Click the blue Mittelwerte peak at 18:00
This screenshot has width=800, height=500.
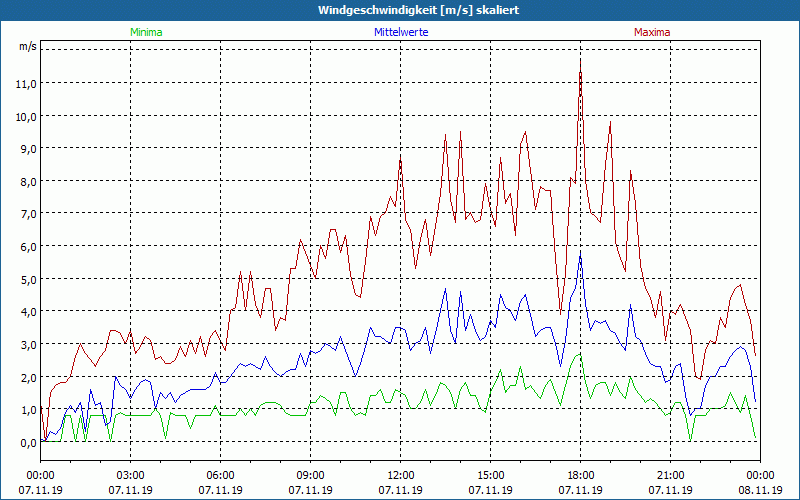click(x=581, y=252)
